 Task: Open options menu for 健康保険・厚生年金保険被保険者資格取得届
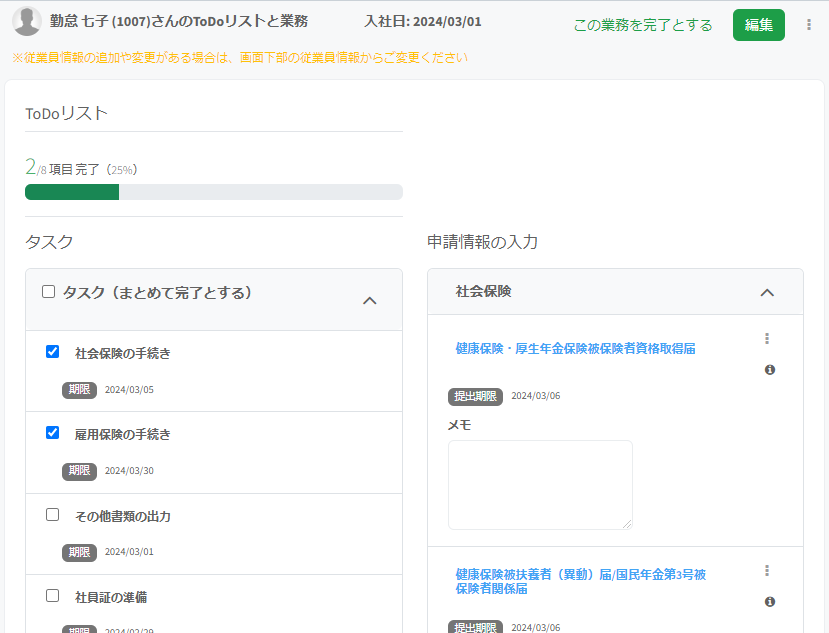click(x=767, y=338)
